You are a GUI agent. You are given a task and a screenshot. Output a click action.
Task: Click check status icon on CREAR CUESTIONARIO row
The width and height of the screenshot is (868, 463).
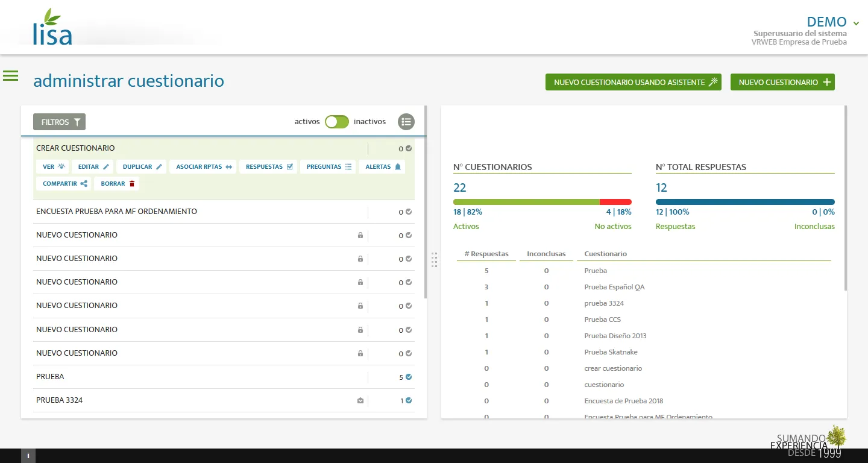[x=409, y=148]
